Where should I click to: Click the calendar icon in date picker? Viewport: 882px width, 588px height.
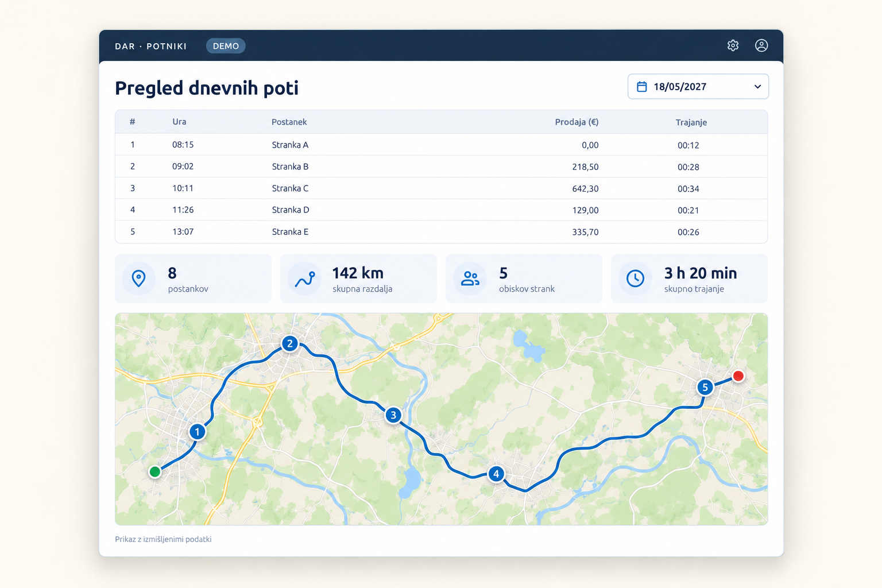click(x=642, y=87)
